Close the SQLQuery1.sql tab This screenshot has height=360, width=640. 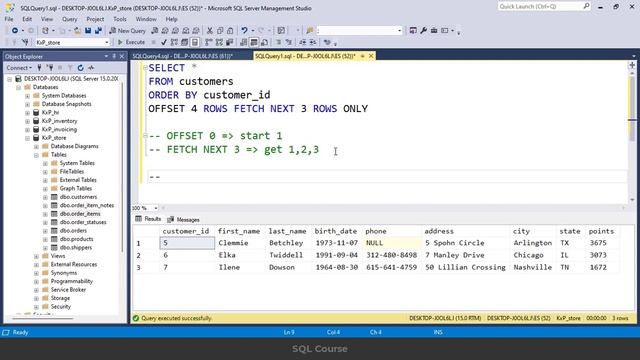click(x=371, y=56)
